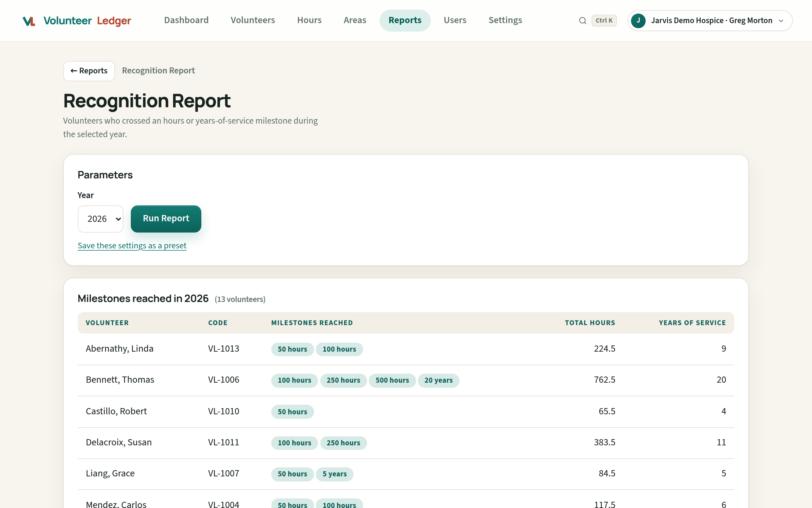
Task: Click the Volunteer Ledger logo icon
Action: [29, 21]
